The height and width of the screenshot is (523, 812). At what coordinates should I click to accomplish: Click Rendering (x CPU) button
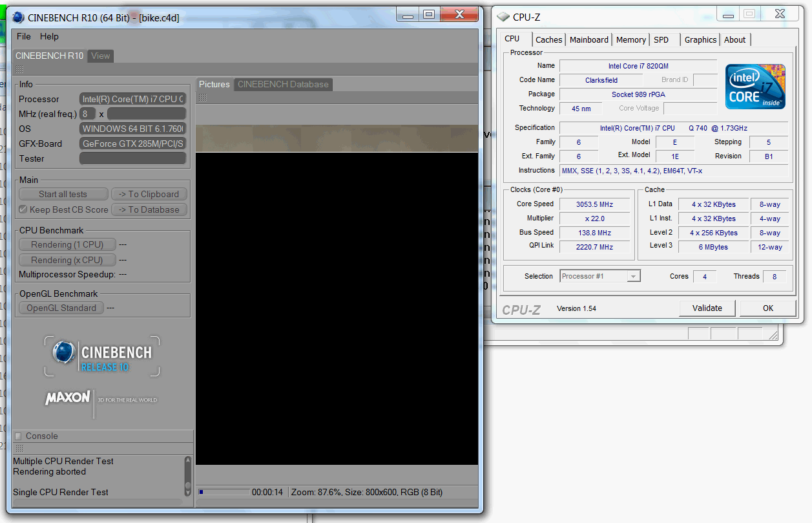[x=68, y=260]
